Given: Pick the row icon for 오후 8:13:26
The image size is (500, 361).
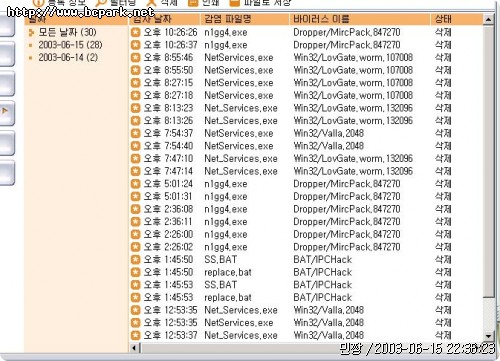Looking at the screenshot, I should coord(135,121).
